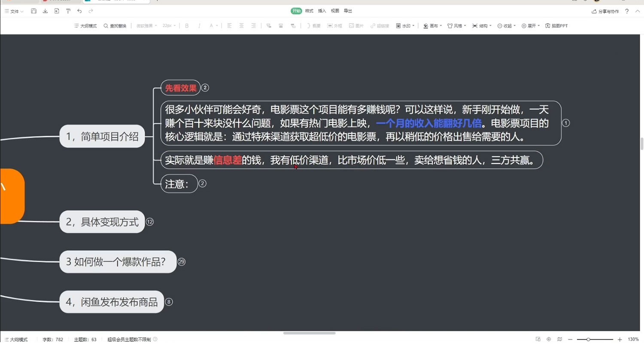Add a 外框 boundary frame
The height and width of the screenshot is (352, 644).
(335, 26)
